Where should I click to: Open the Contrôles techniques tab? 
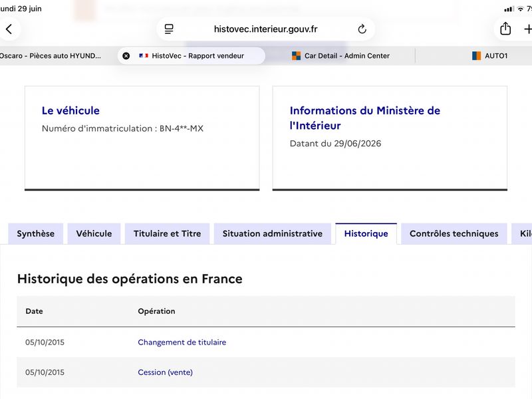454,233
